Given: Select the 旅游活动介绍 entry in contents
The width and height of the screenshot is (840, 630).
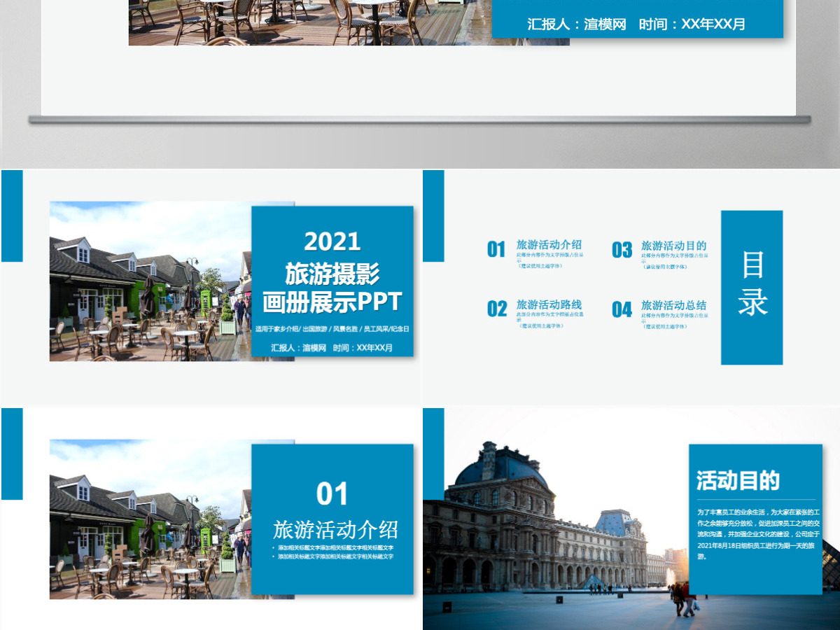Looking at the screenshot, I should pos(549,245).
